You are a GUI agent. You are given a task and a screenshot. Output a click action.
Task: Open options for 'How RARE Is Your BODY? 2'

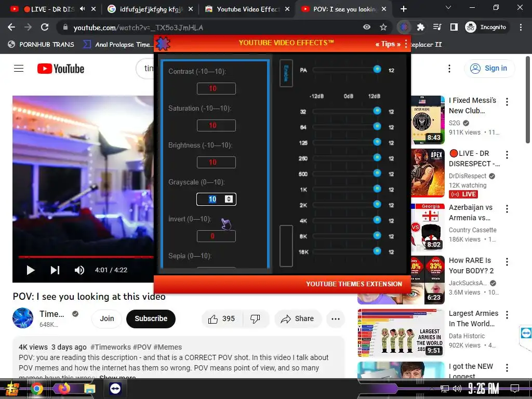point(507,262)
